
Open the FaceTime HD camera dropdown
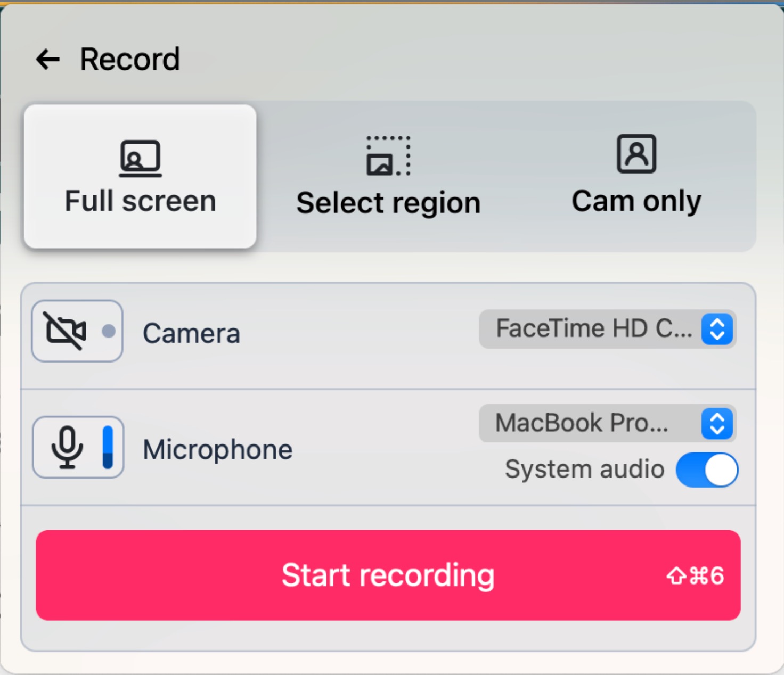coord(607,329)
